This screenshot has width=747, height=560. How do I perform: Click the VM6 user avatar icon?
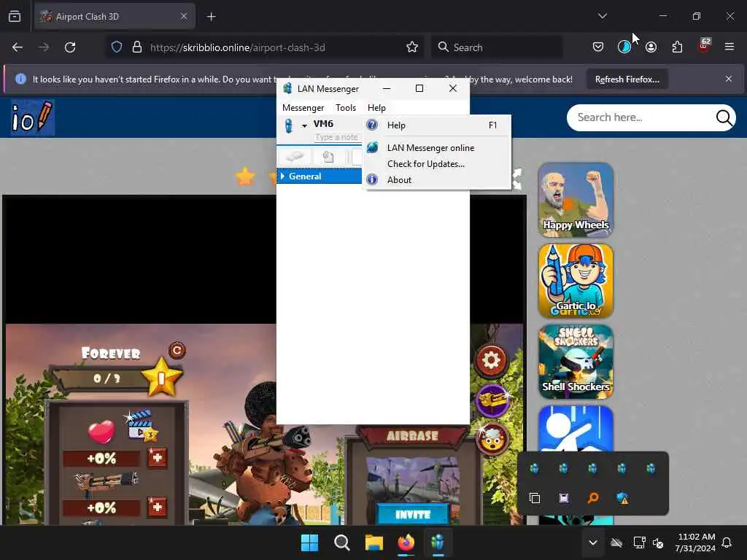pos(289,125)
